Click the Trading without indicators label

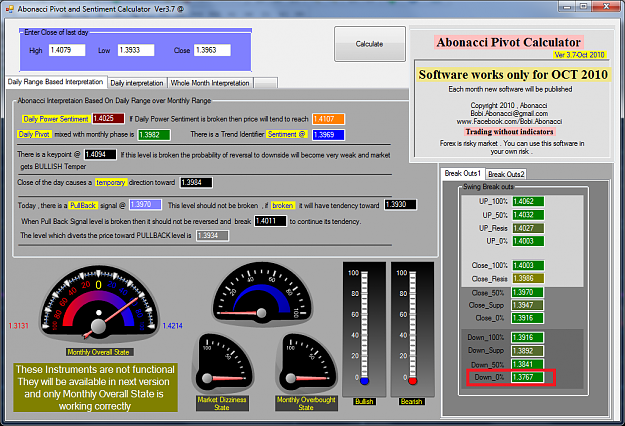[x=509, y=132]
